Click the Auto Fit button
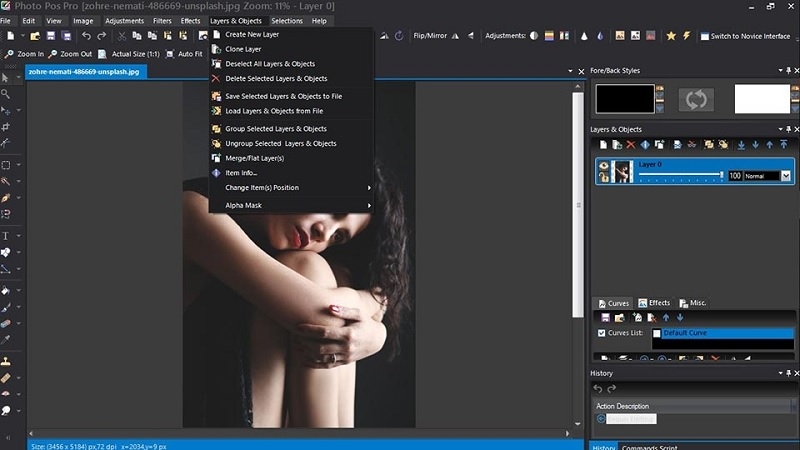The image size is (800, 450). click(x=185, y=54)
